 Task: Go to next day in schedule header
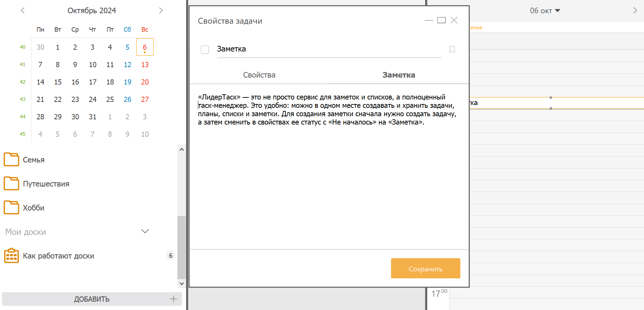click(635, 10)
